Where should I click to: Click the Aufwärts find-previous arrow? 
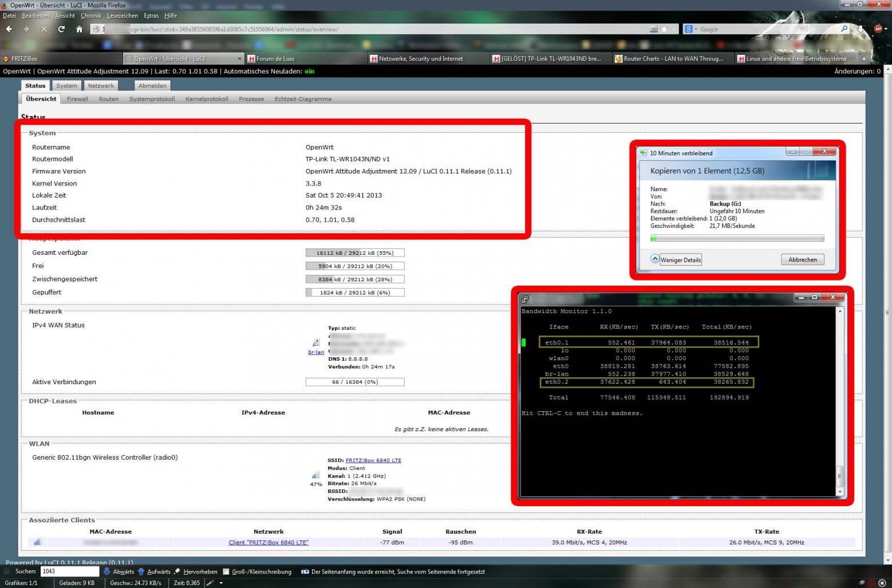141,571
